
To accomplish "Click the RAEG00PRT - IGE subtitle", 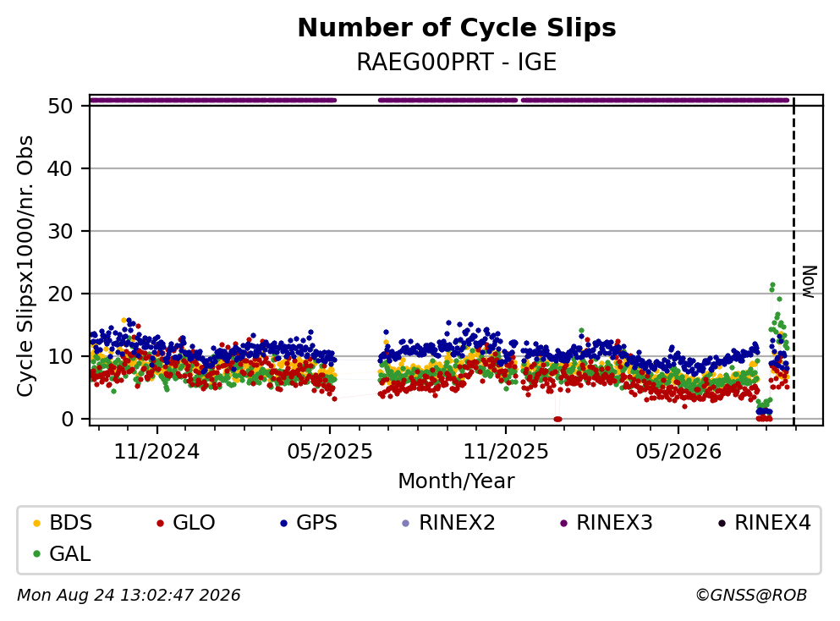I will pos(457,62).
